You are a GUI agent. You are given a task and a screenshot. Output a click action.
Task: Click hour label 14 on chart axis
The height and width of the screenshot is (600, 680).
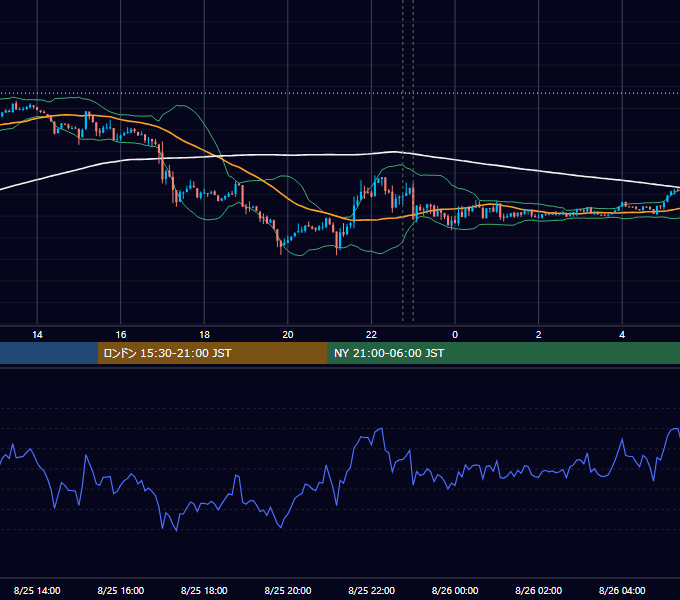click(x=37, y=335)
